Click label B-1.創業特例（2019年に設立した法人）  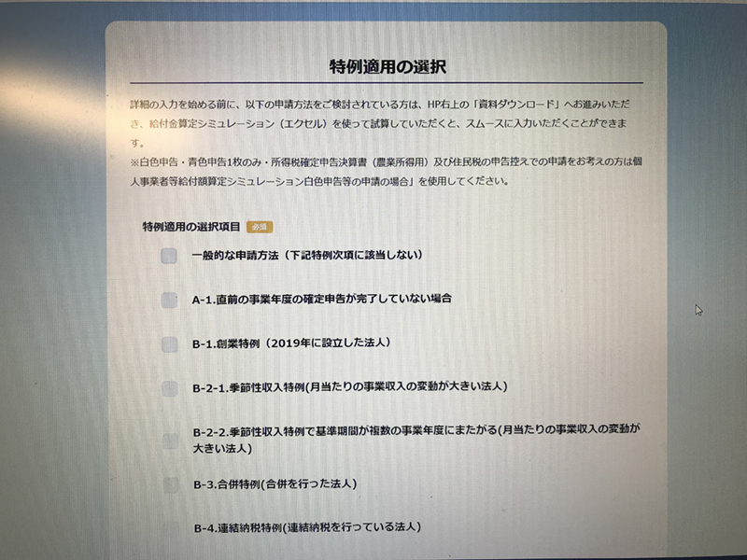(x=291, y=343)
